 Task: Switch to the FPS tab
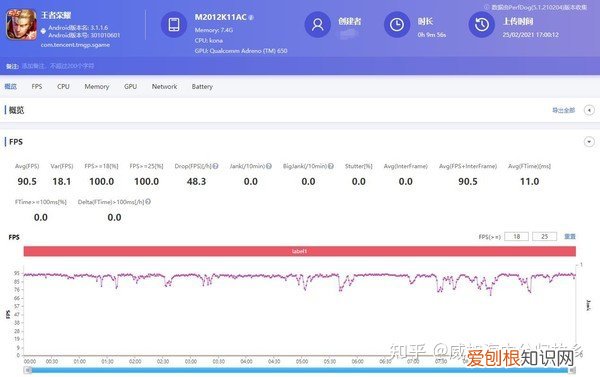(37, 86)
